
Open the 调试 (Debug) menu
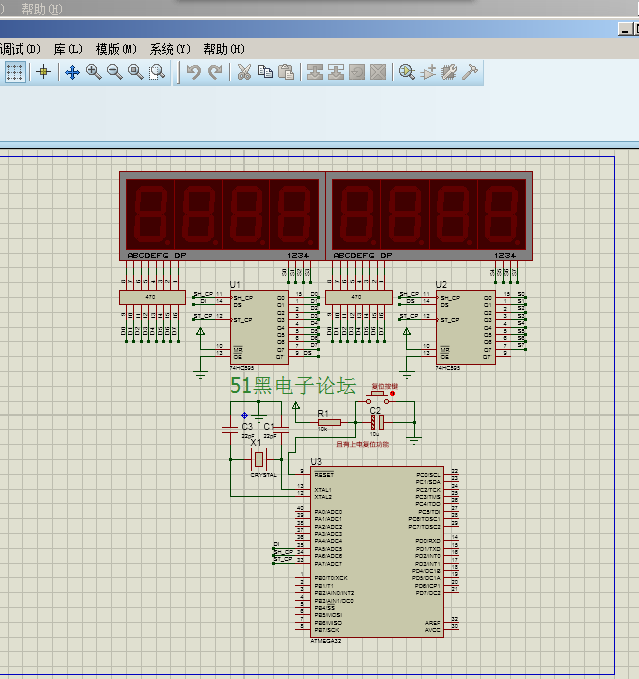coord(20,49)
